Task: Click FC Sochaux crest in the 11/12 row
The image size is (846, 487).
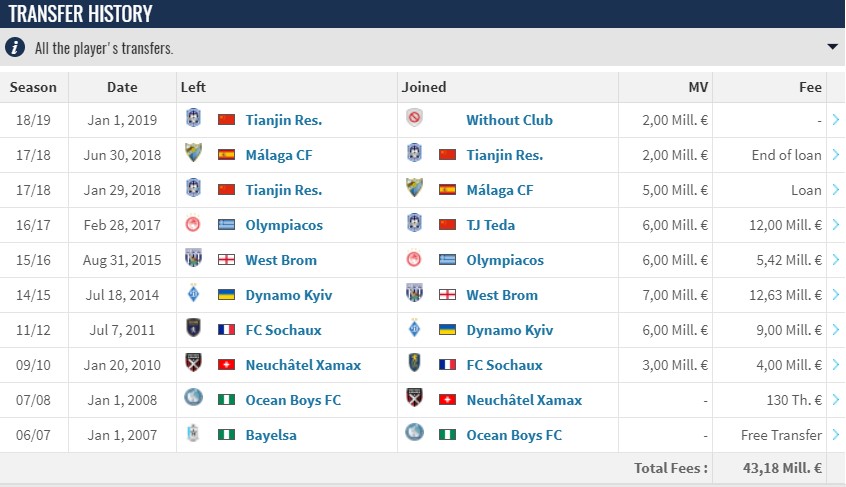Action: coord(193,328)
